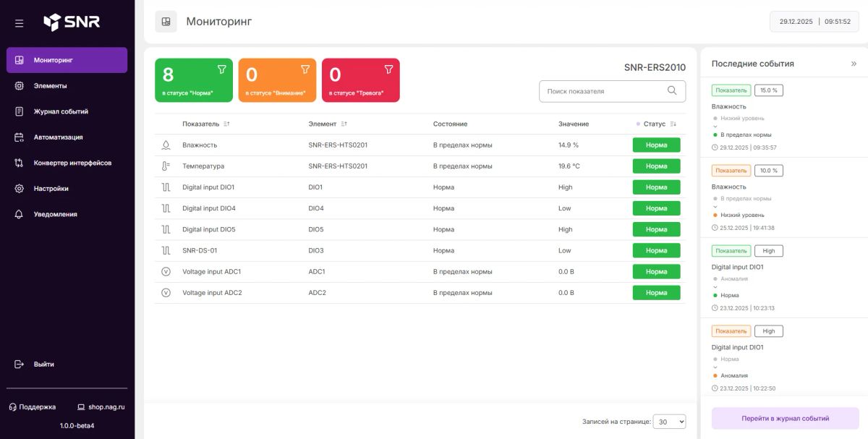Screen dimensions: 868x439
Task: Click the dashboard icon beside the Мониторинг title
Action: pyautogui.click(x=166, y=22)
